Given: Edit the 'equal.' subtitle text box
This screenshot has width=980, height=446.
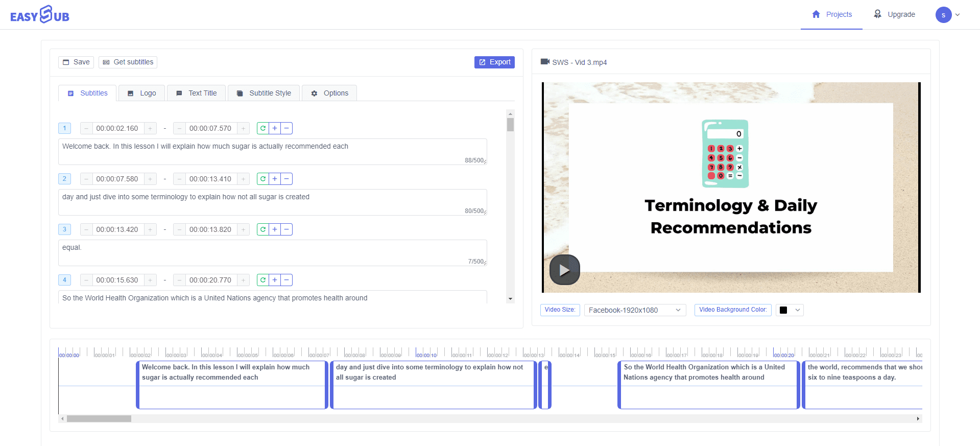Looking at the screenshot, I should click(x=273, y=253).
